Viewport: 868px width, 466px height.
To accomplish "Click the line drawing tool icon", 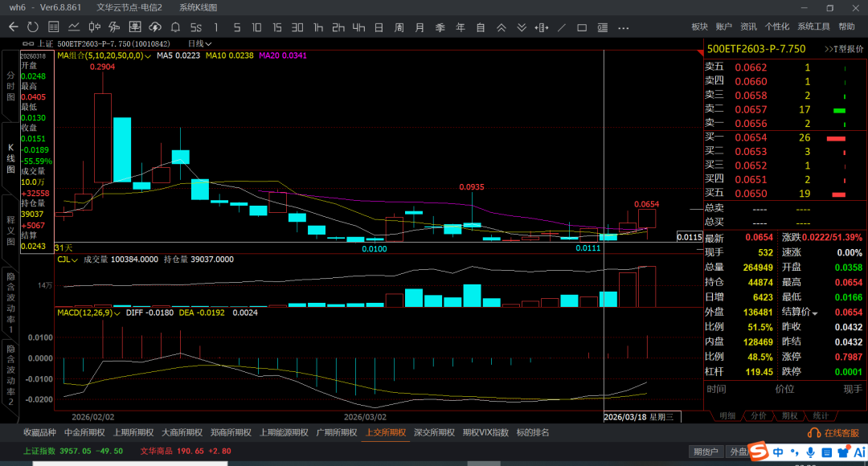I will click(562, 27).
